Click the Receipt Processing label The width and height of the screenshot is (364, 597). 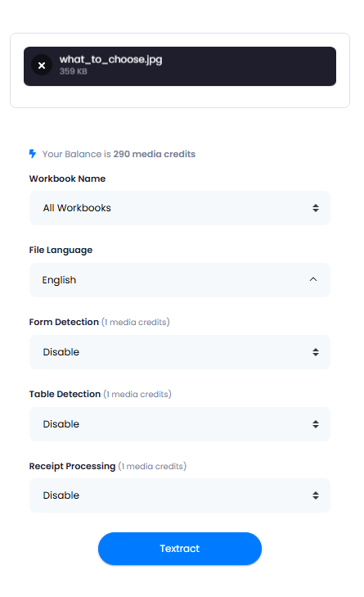(x=72, y=466)
